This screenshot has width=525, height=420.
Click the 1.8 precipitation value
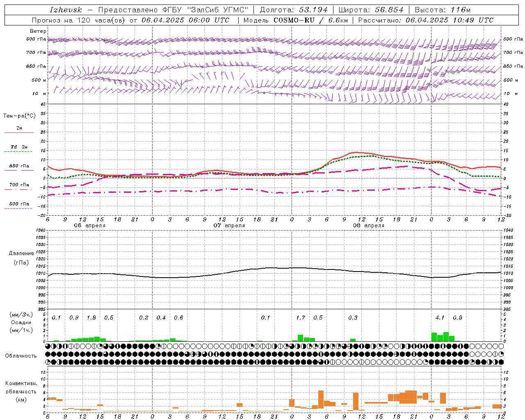pyautogui.click(x=91, y=317)
